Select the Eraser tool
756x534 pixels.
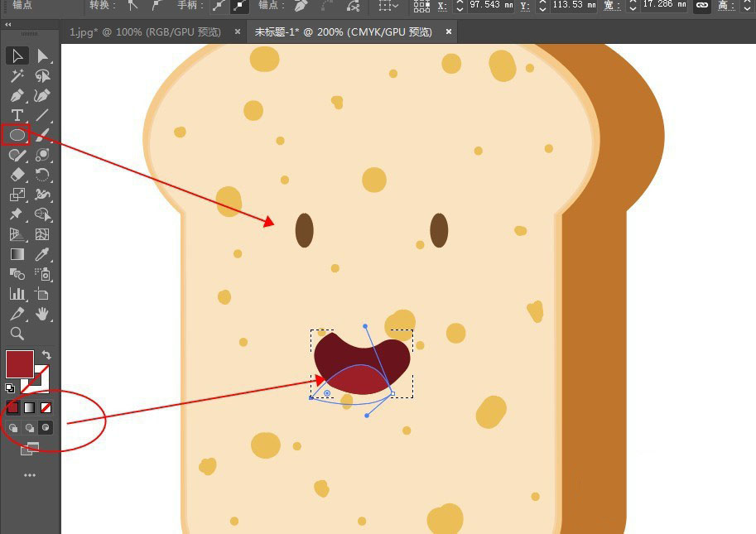pyautogui.click(x=17, y=175)
